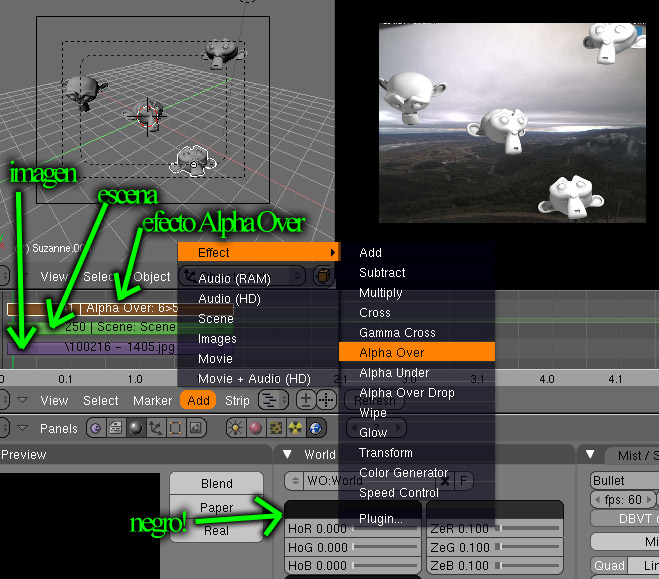Image resolution: width=659 pixels, height=579 pixels.
Task: Click the fps: 60 number field
Action: [623, 499]
